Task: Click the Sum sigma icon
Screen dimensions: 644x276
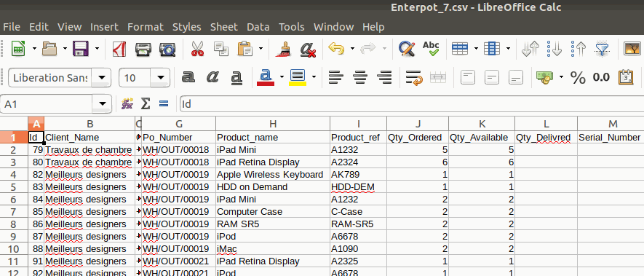Action: click(x=146, y=103)
